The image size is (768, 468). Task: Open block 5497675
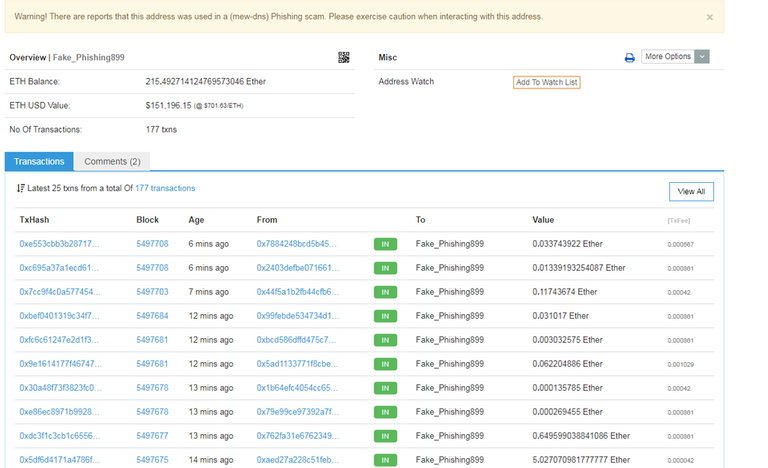(152, 460)
